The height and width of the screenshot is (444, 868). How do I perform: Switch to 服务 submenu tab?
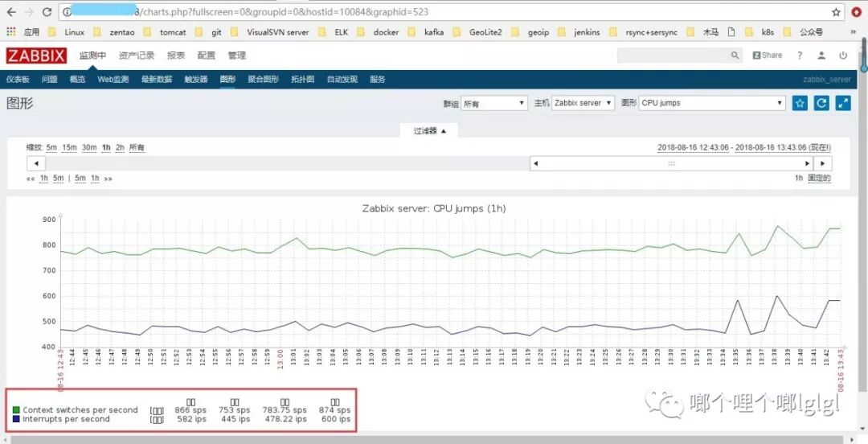point(378,80)
